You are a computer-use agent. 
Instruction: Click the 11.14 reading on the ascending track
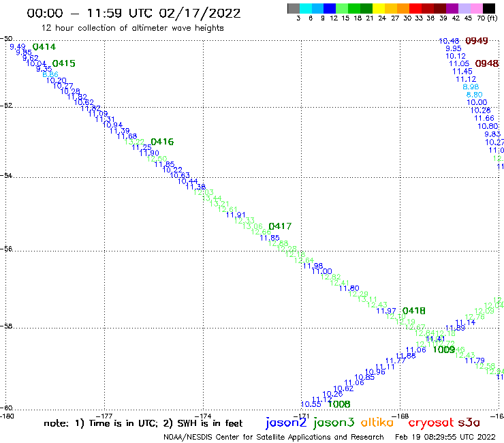[x=465, y=322]
